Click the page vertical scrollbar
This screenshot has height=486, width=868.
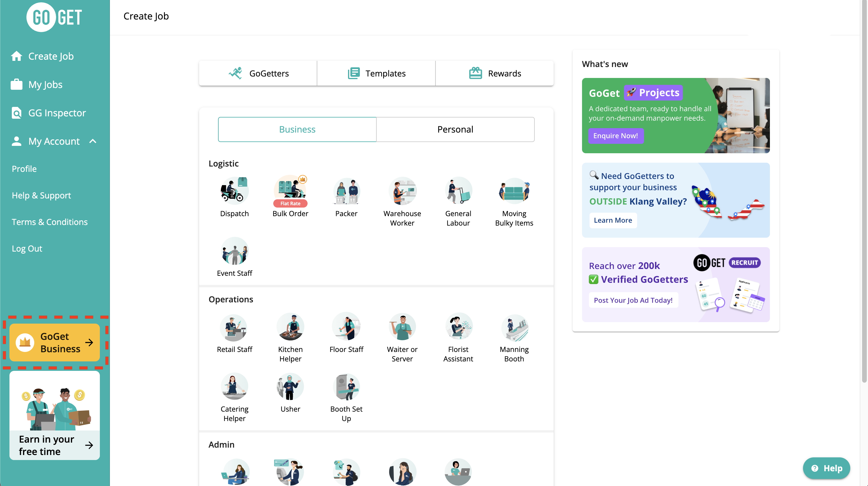coord(864,192)
